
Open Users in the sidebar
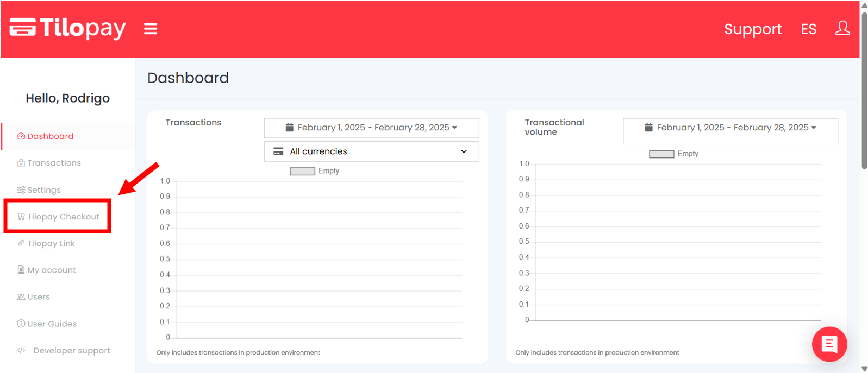(39, 297)
